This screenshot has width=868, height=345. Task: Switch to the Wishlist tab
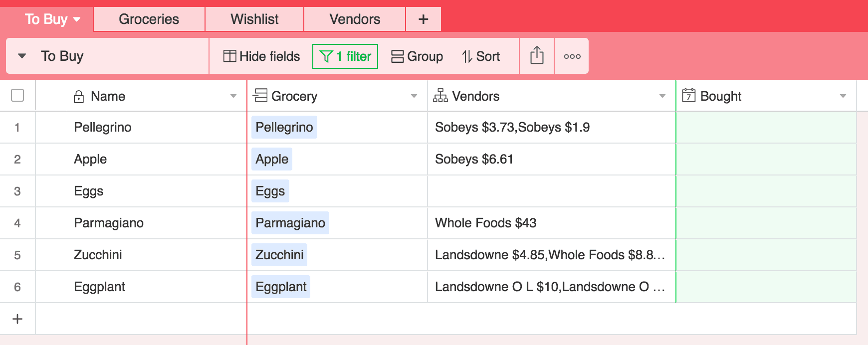click(x=254, y=19)
